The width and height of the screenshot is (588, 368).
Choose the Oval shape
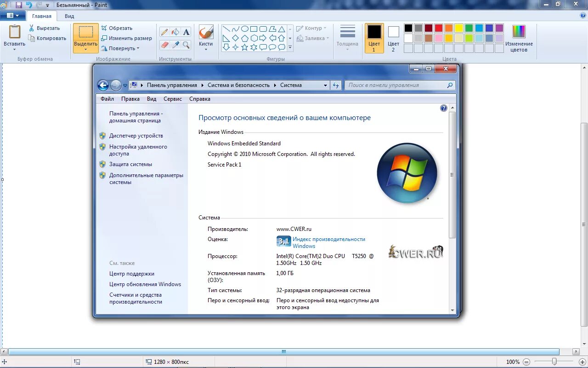coord(245,29)
